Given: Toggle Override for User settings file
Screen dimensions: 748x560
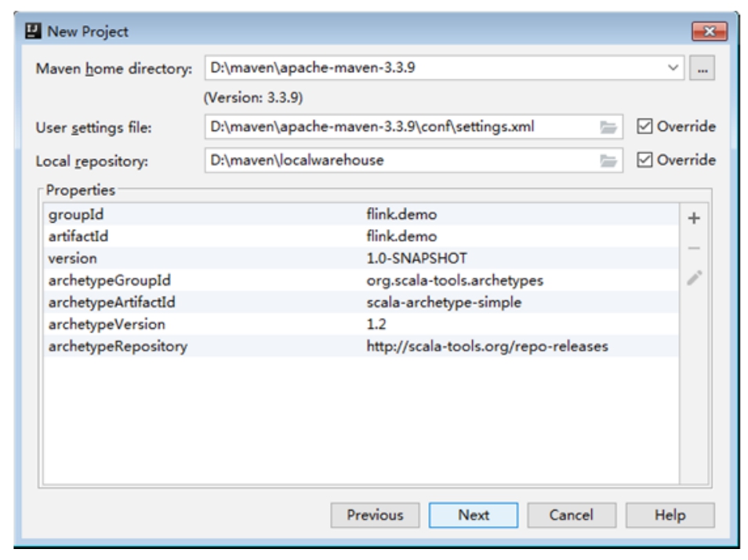Looking at the screenshot, I should click(645, 126).
